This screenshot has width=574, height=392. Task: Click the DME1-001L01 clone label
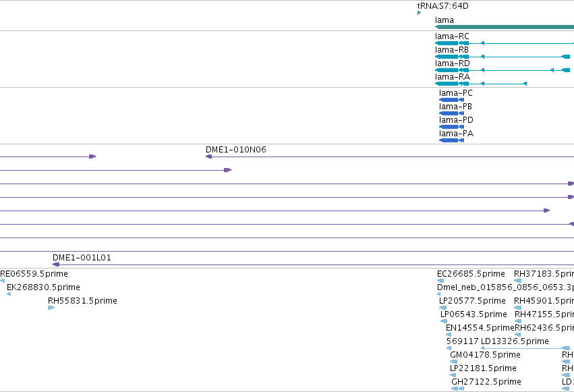coord(82,258)
